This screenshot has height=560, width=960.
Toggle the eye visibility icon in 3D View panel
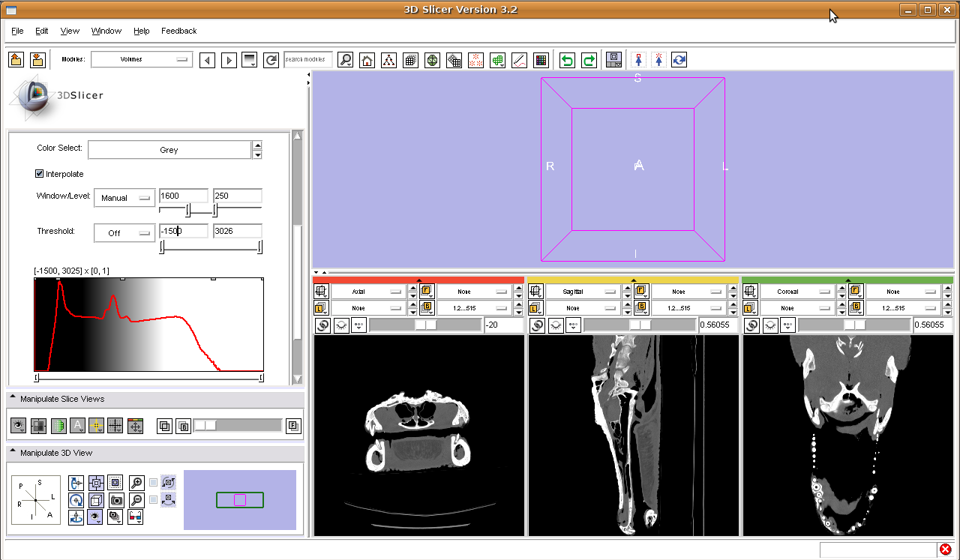click(x=96, y=517)
